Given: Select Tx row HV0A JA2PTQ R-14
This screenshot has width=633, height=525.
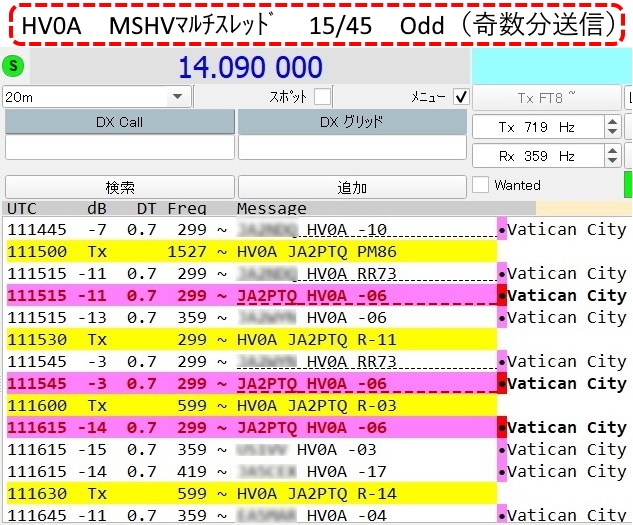Looking at the screenshot, I should tap(252, 494).
